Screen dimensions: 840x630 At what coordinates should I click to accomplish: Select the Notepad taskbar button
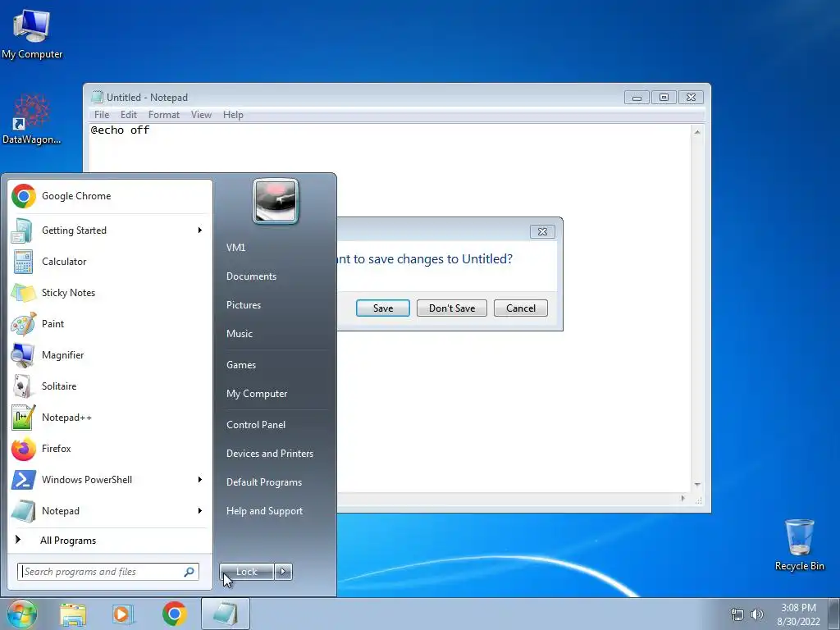pos(226,614)
